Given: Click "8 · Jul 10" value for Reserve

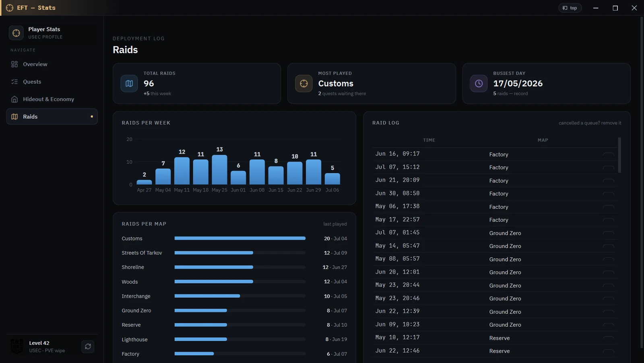Looking at the screenshot, I should click(336, 325).
